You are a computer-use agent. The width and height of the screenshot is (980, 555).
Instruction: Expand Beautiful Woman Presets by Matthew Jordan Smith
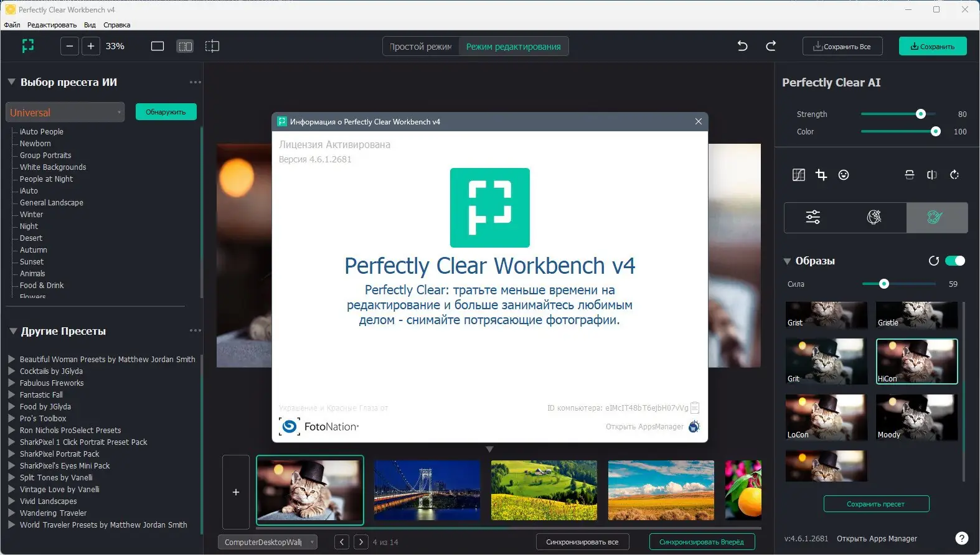click(x=11, y=359)
